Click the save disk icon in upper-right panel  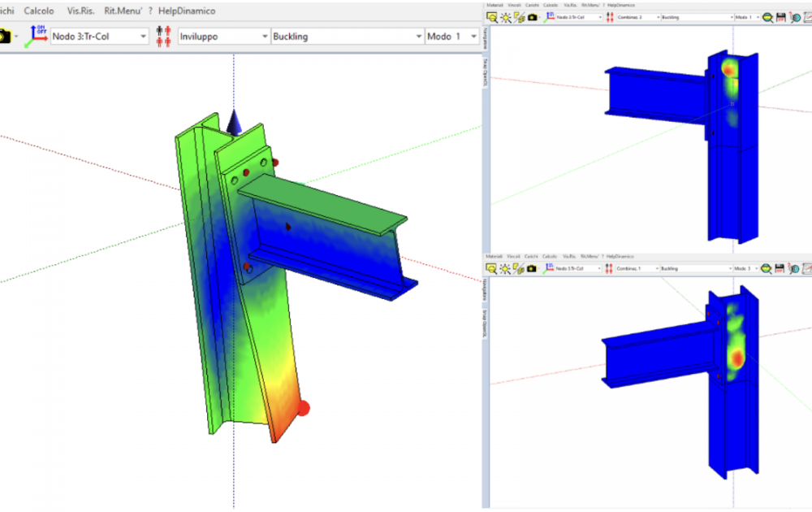(780, 17)
